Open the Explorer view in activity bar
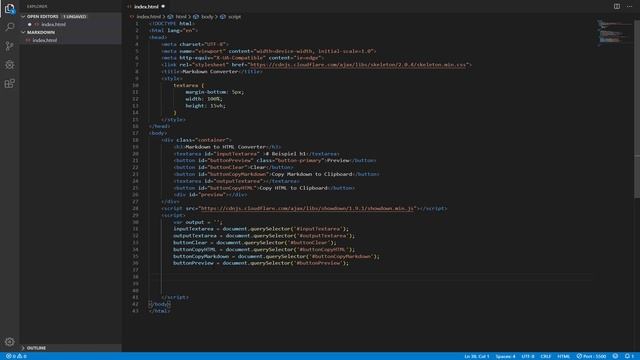This screenshot has width=640, height=360. click(9, 9)
